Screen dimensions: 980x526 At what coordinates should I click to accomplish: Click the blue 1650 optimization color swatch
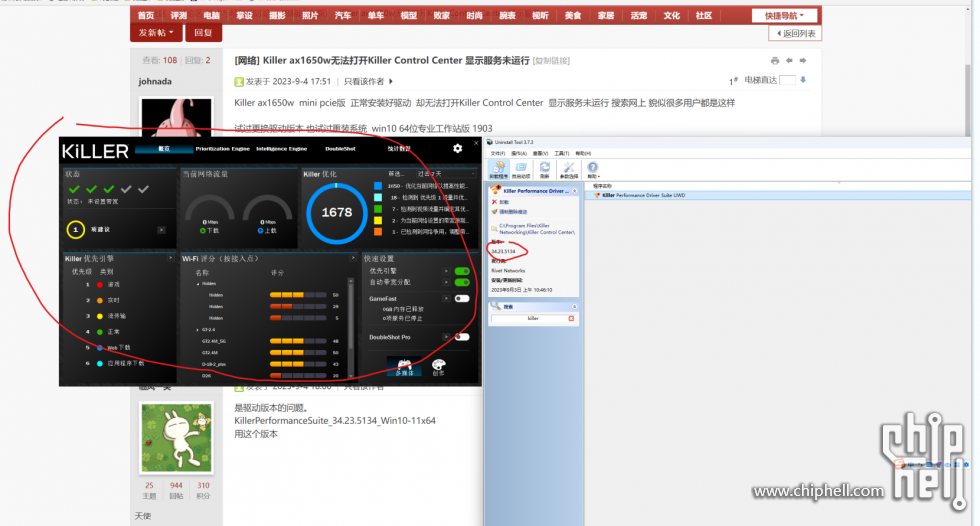coord(378,186)
